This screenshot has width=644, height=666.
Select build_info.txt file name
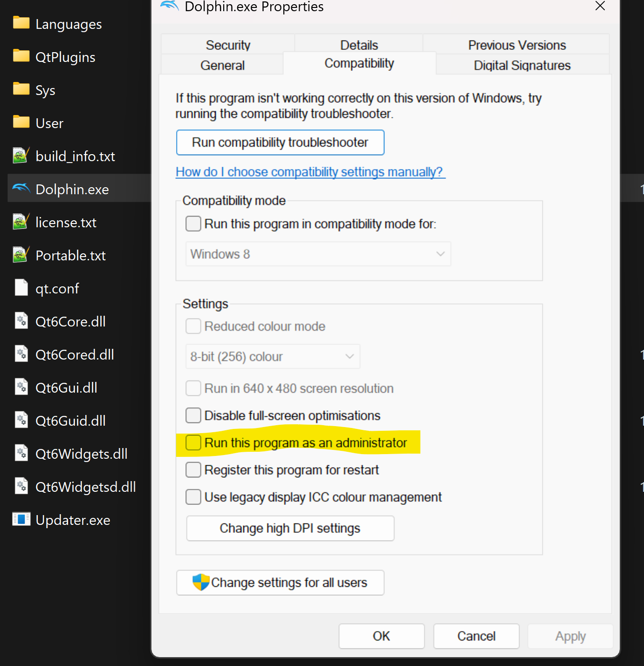tap(75, 156)
